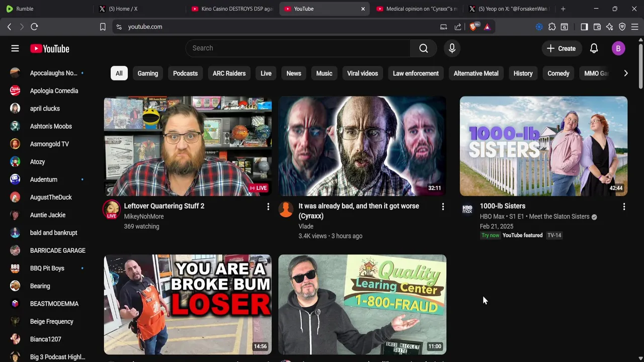Open options for 1000-lb Sisters
Image resolution: width=644 pixels, height=362 pixels.
pos(624,207)
